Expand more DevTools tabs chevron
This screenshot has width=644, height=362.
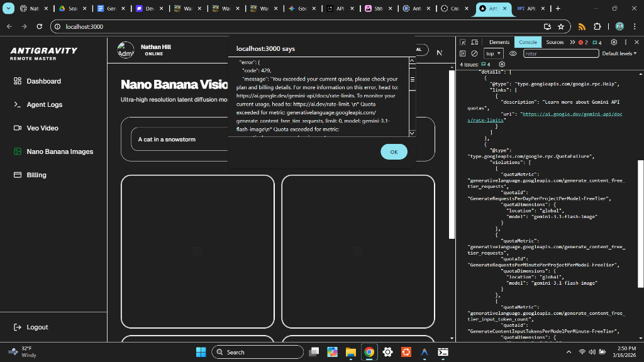[x=572, y=42]
